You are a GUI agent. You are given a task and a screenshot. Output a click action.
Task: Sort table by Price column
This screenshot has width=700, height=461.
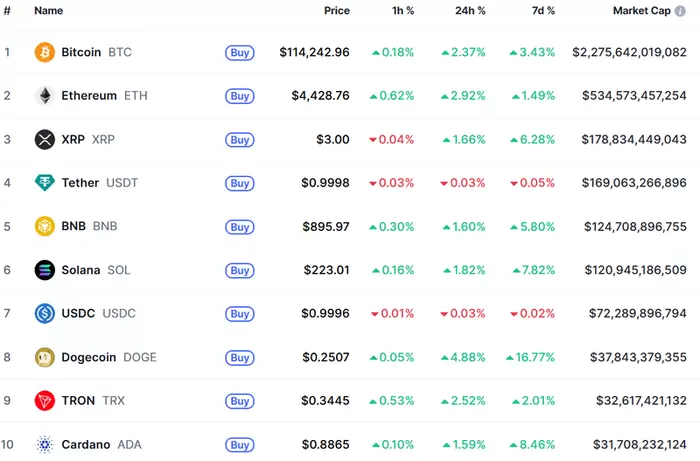337,11
